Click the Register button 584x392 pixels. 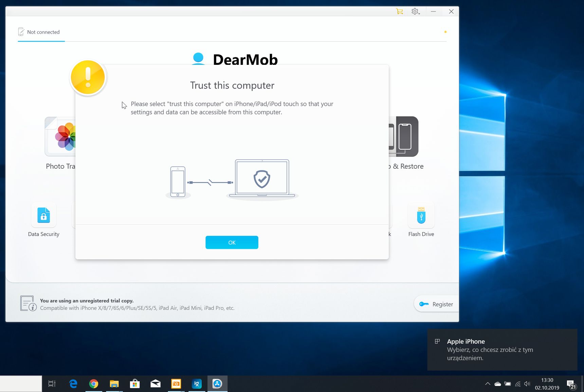[x=437, y=304]
